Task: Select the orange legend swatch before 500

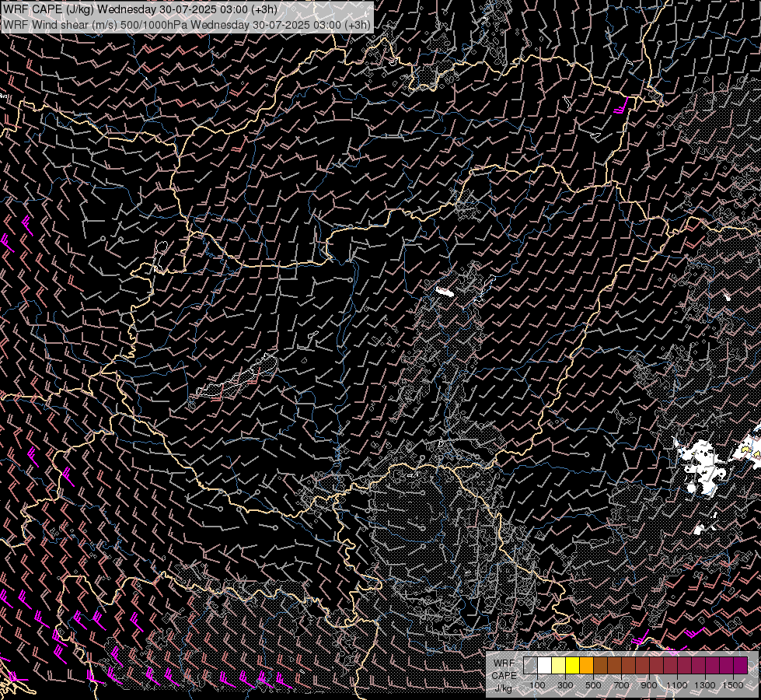Action: tap(587, 666)
